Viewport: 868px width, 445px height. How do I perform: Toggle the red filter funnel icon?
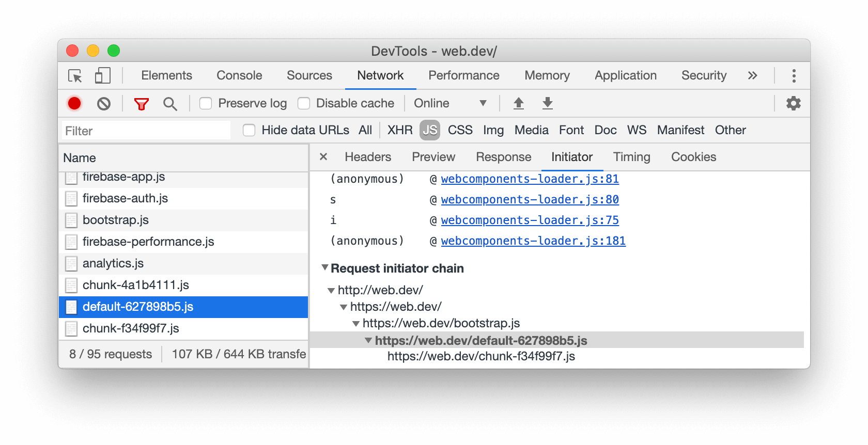click(141, 104)
